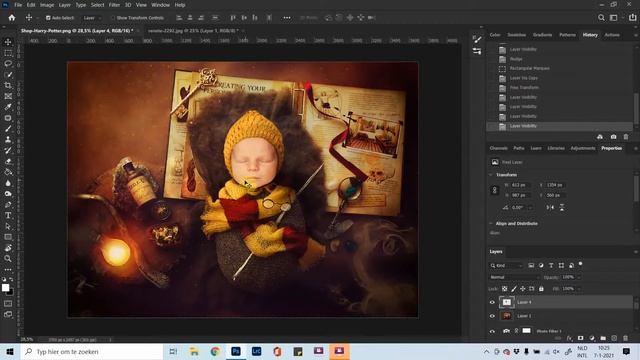Viewport: 640px width, 360px height.
Task: Select the Crop tool
Action: pos(8,85)
